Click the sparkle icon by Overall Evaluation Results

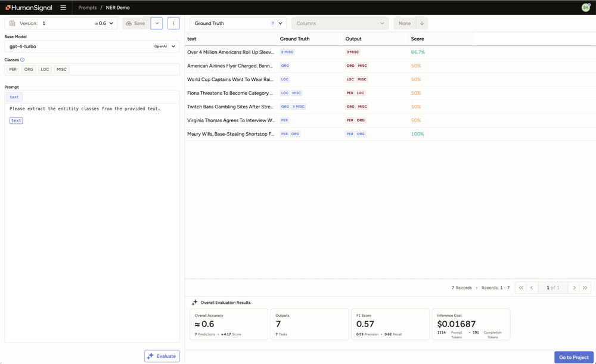pos(195,303)
